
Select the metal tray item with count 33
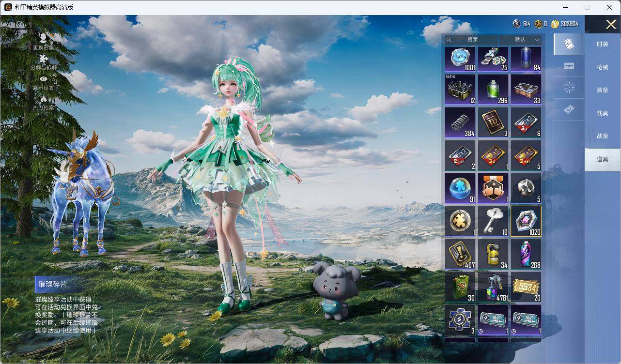(x=526, y=89)
